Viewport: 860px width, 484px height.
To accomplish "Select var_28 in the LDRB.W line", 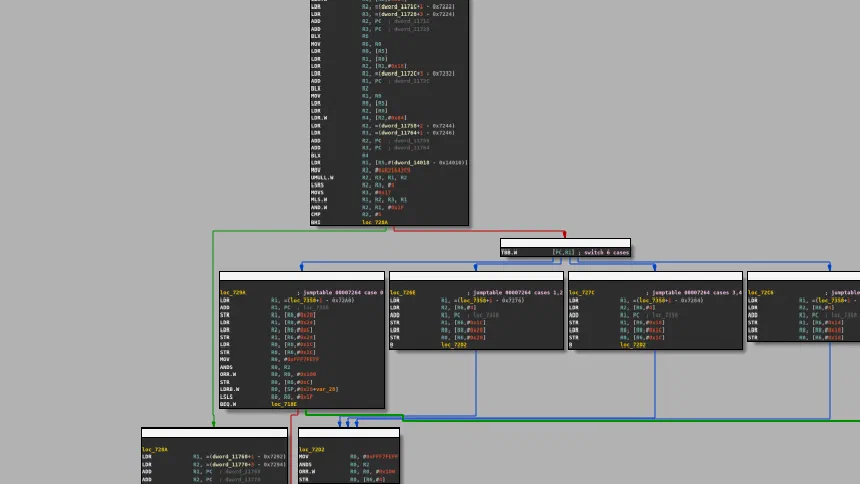I will pyautogui.click(x=326, y=390).
